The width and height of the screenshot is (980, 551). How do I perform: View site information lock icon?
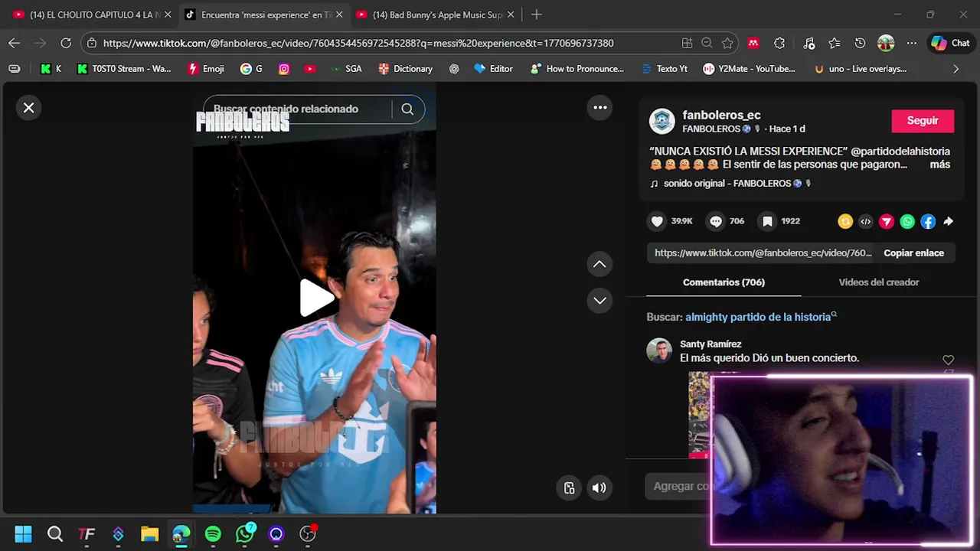click(92, 44)
